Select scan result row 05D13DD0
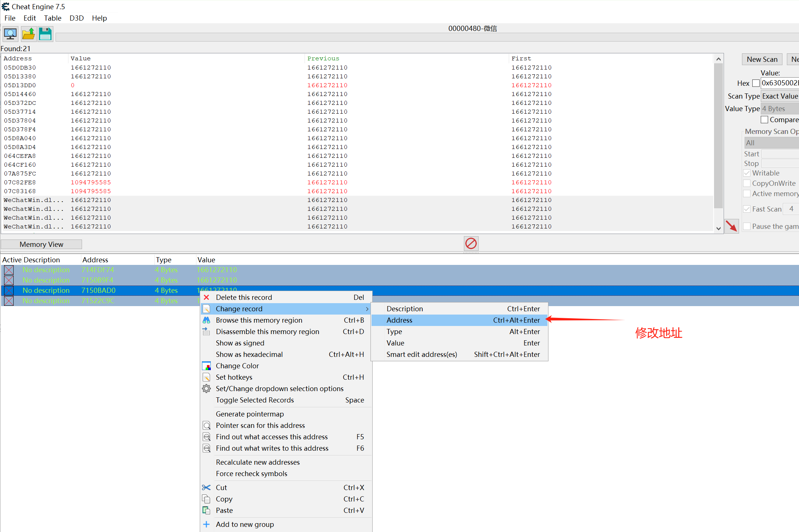 (x=357, y=85)
